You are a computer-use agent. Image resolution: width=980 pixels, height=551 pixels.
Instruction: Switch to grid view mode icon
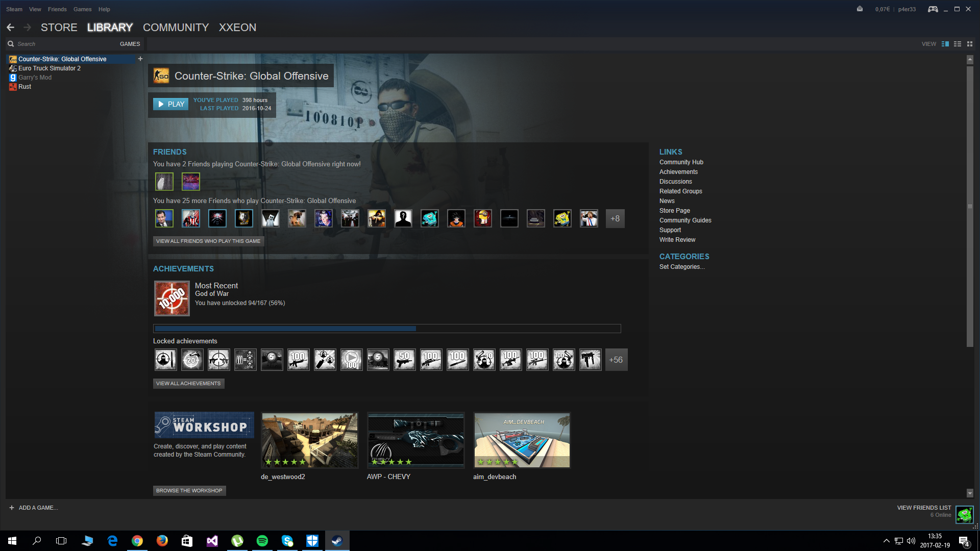970,44
